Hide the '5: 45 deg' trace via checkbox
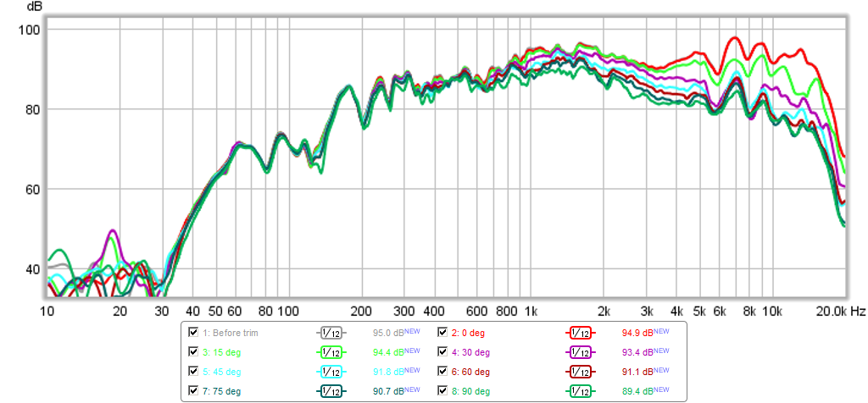 pyautogui.click(x=193, y=372)
